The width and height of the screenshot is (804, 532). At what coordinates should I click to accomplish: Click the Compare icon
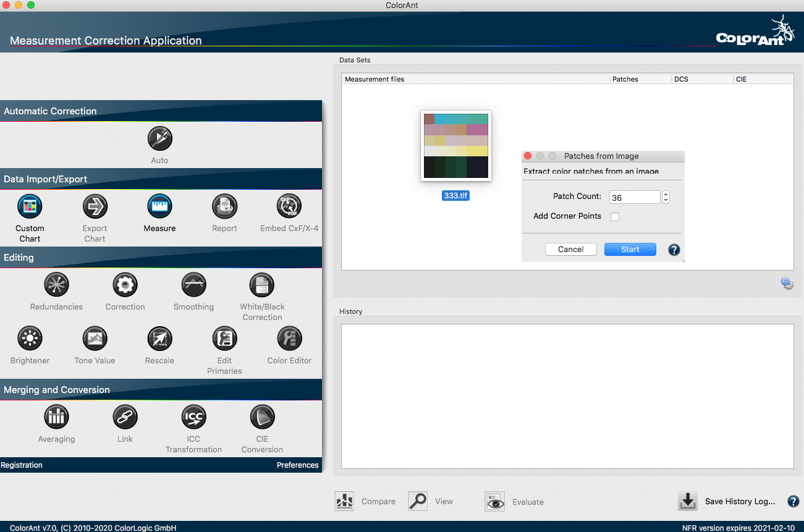(x=344, y=501)
